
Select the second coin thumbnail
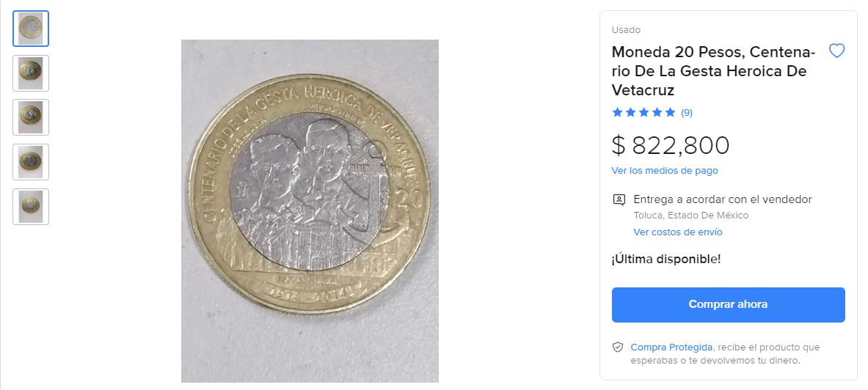pos(30,73)
